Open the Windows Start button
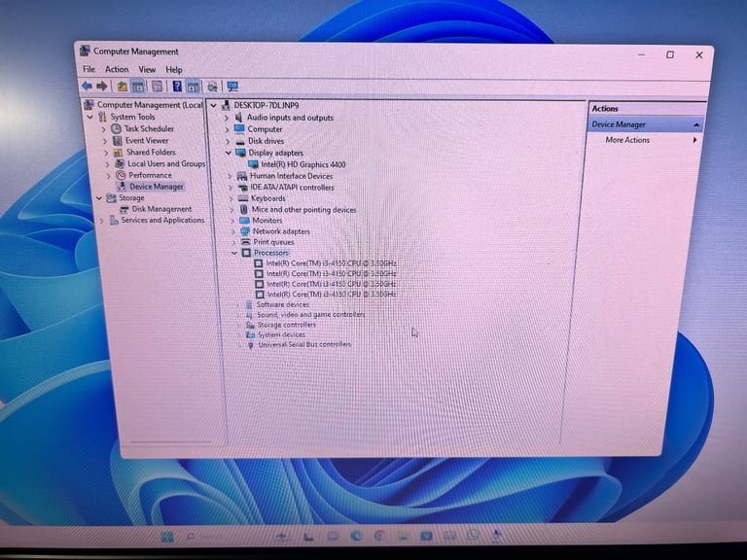Viewport: 747px width, 560px height. pos(167,537)
